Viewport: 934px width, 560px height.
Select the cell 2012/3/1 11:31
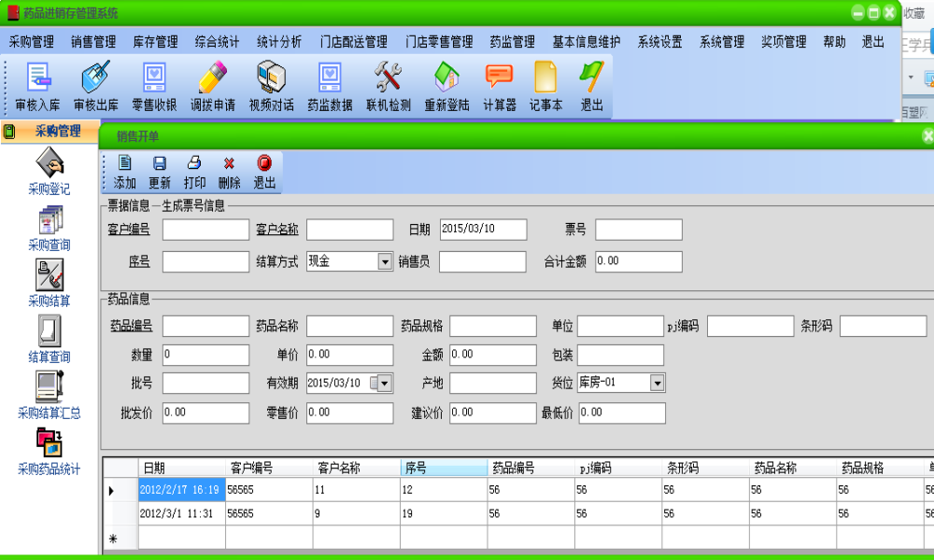click(x=182, y=513)
